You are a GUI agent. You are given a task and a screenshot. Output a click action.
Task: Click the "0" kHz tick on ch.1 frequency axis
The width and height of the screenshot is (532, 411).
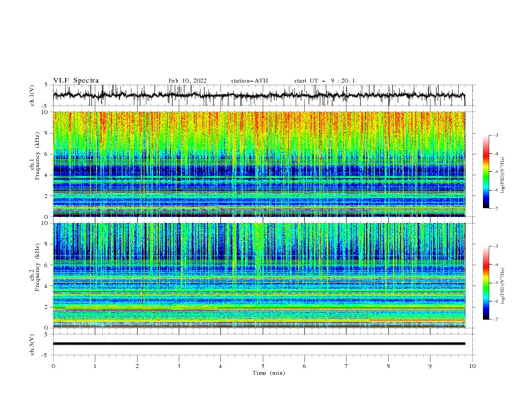pyautogui.click(x=48, y=217)
